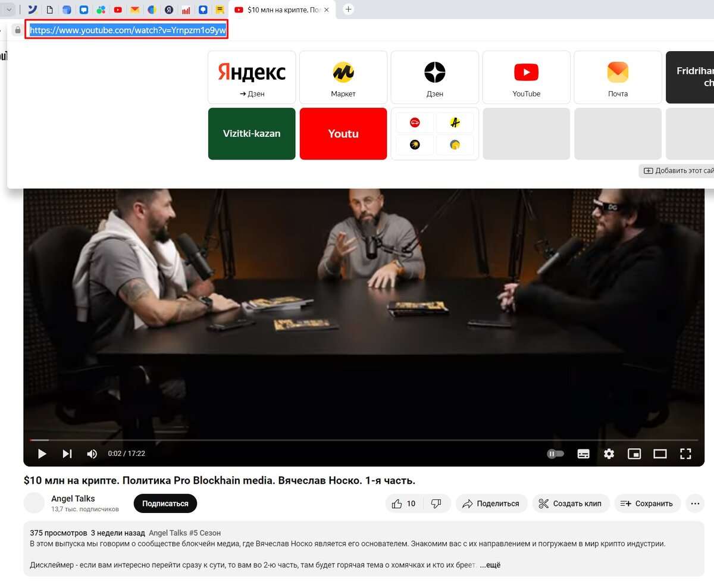Image resolution: width=714 pixels, height=588 pixels.
Task: Open the tab list dropdown arrow
Action: click(x=9, y=10)
